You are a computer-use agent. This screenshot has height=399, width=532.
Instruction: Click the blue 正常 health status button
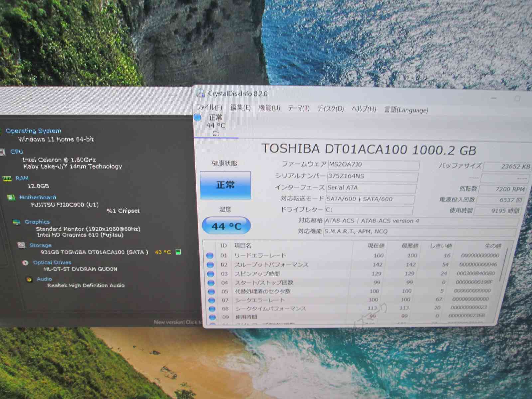pos(225,185)
